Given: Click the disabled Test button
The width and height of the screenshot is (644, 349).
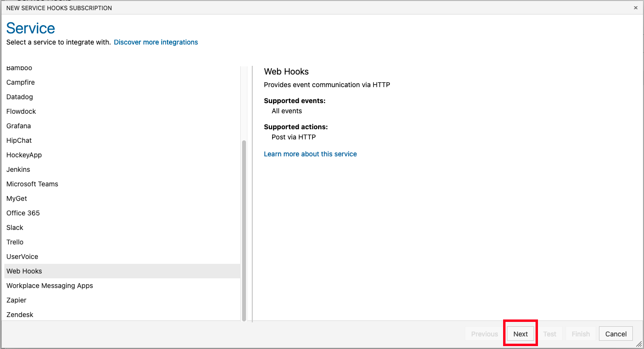Looking at the screenshot, I should tap(550, 334).
